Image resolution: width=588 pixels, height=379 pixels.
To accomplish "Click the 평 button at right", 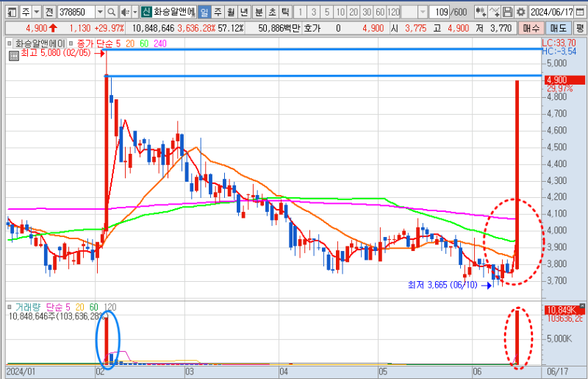I will (x=580, y=28).
